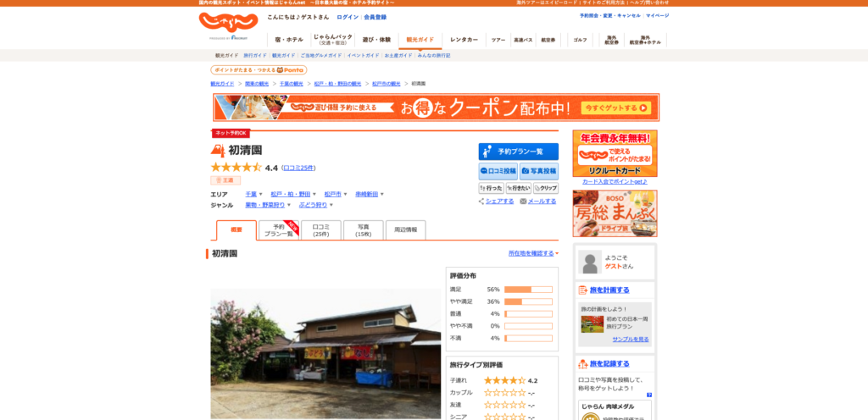Image resolution: width=868 pixels, height=420 pixels.
Task: Click the クリップ button
Action: point(546,188)
